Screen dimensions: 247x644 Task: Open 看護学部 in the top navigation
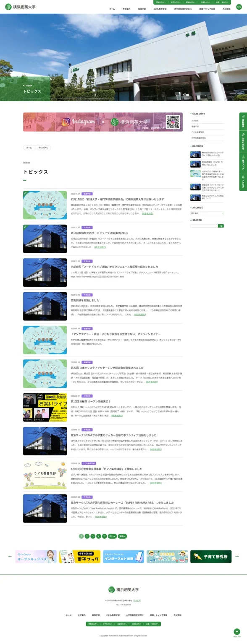[x=142, y=9]
